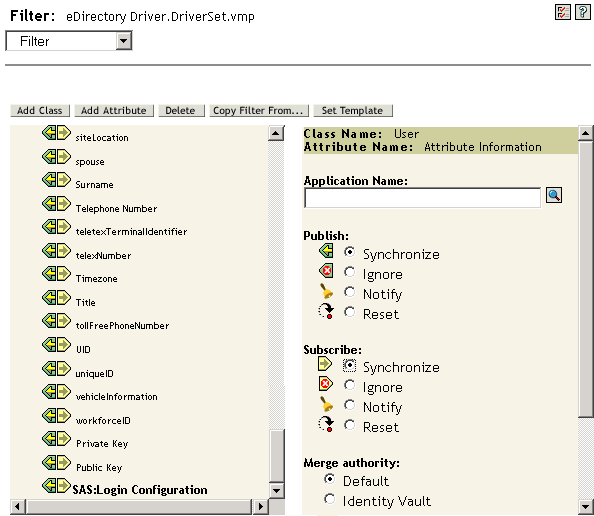Click the Set Template button

(x=353, y=111)
